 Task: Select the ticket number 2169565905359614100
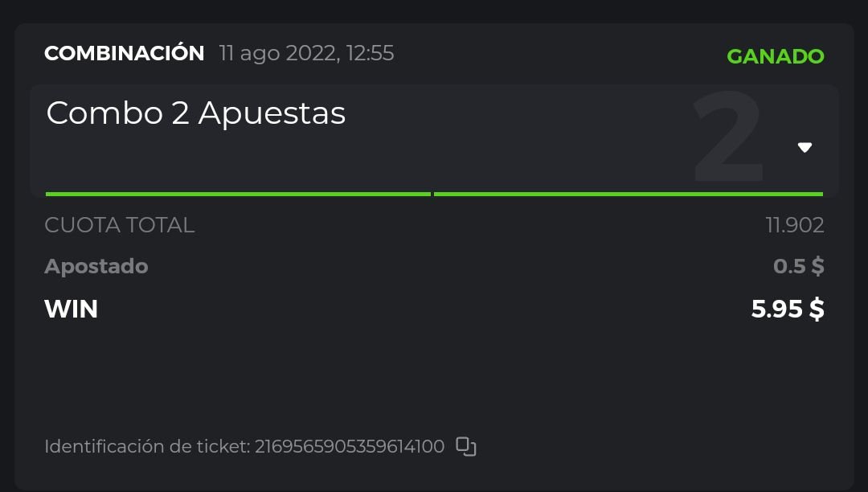pos(350,446)
